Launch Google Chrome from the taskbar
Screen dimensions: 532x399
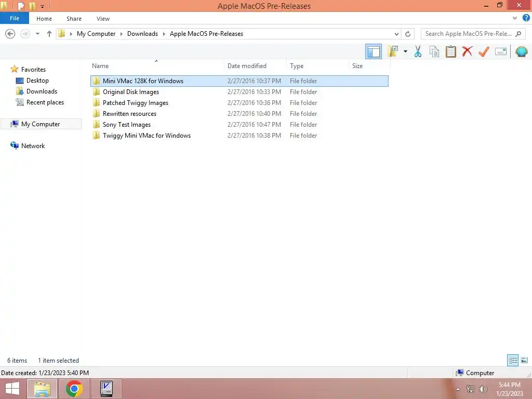tap(74, 389)
